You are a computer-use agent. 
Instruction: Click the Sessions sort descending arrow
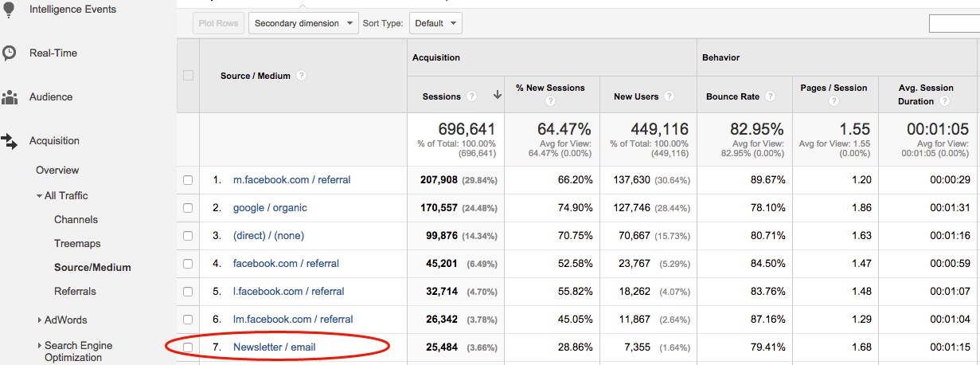pos(498,96)
